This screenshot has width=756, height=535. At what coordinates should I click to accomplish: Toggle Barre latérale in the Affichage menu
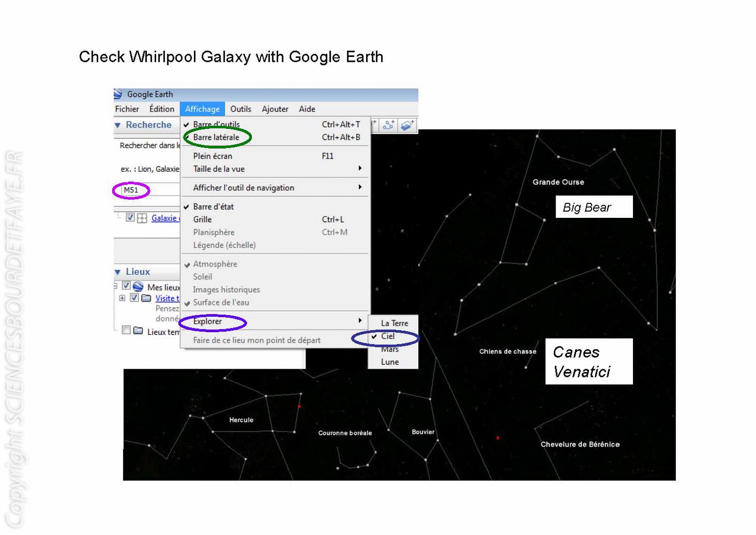216,138
